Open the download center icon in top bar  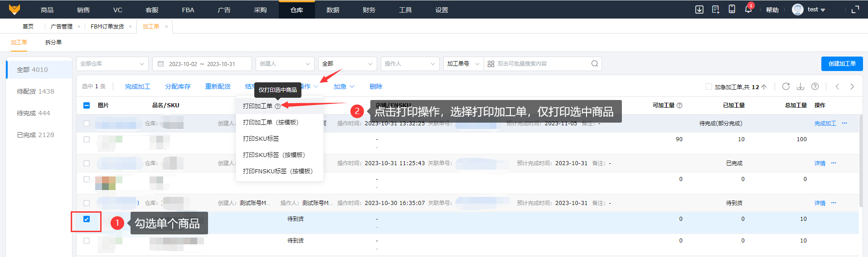click(x=699, y=10)
